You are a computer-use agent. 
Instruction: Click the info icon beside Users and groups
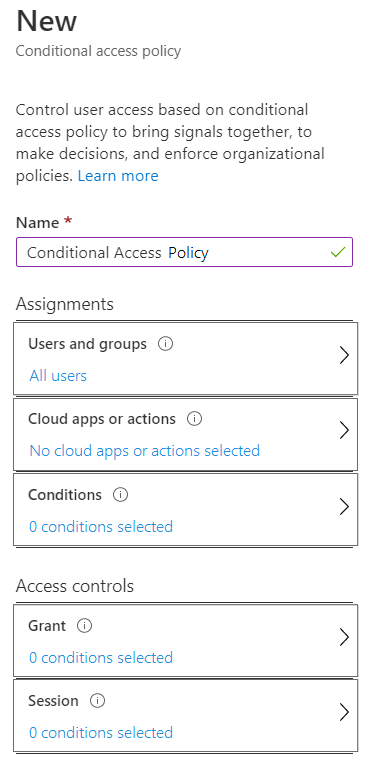tap(165, 344)
